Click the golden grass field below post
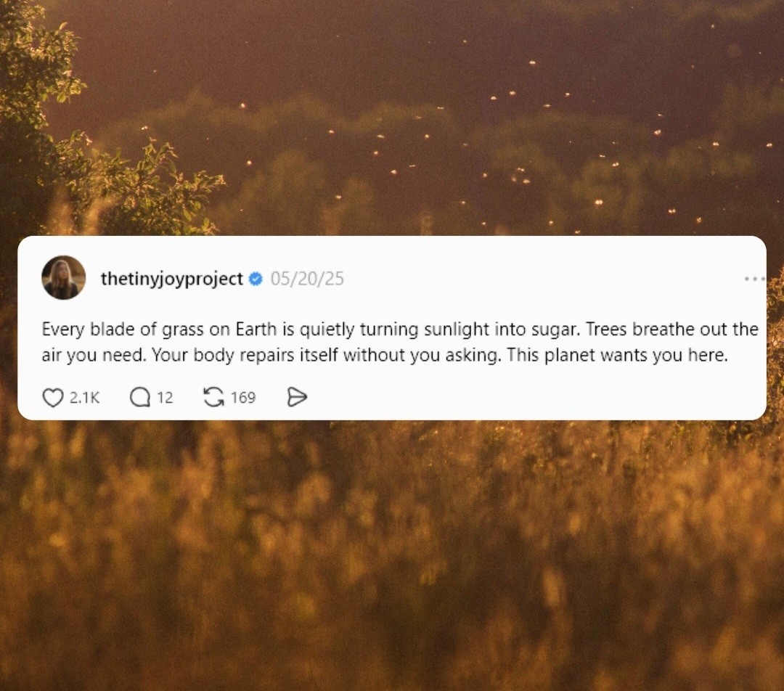 [x=392, y=555]
